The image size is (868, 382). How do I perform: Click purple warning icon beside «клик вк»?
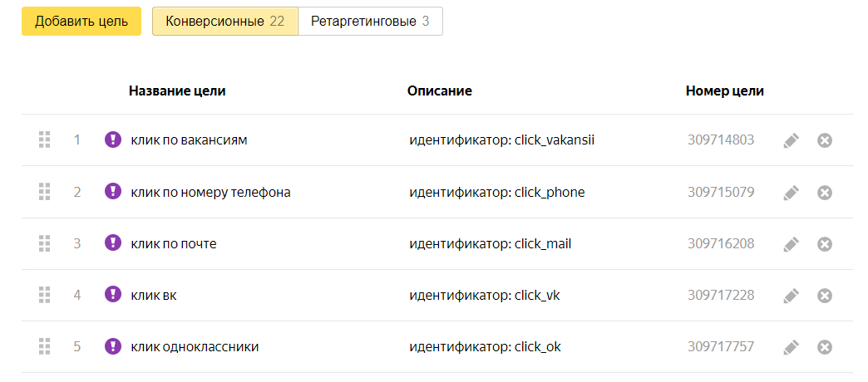coord(113,294)
